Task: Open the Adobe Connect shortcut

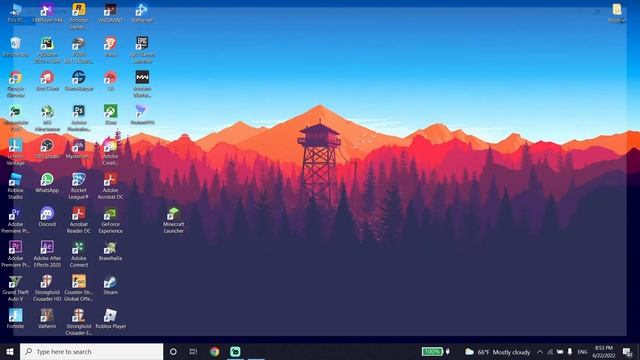Action: click(79, 253)
